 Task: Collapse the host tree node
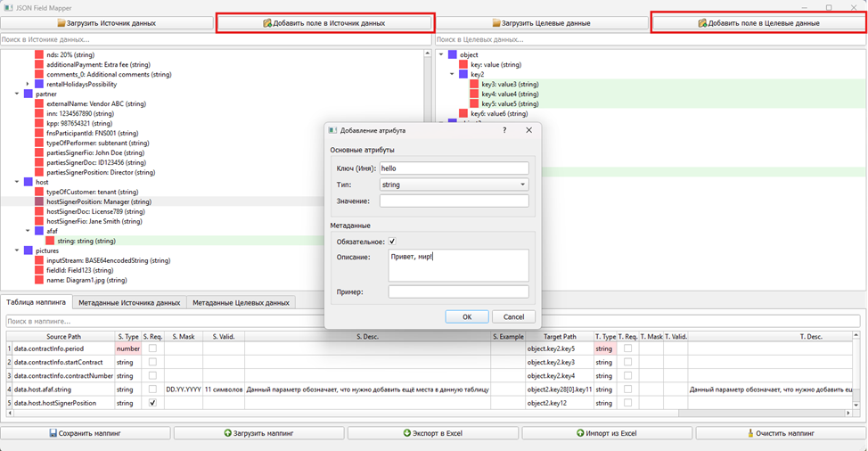coord(17,182)
